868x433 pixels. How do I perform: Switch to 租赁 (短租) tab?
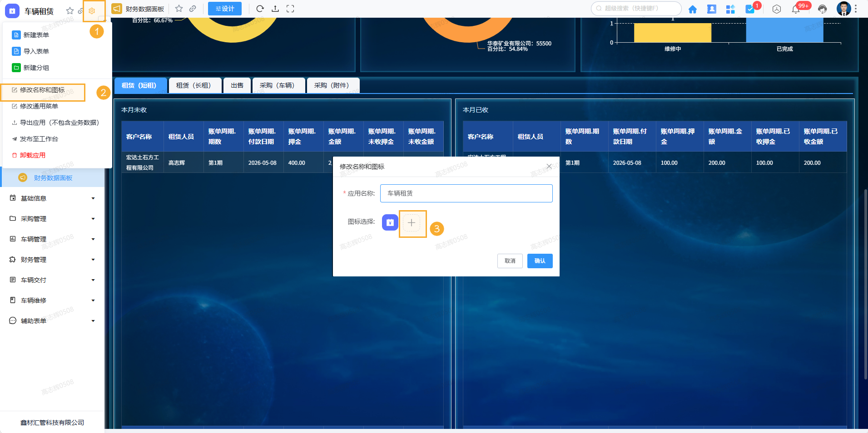(140, 85)
